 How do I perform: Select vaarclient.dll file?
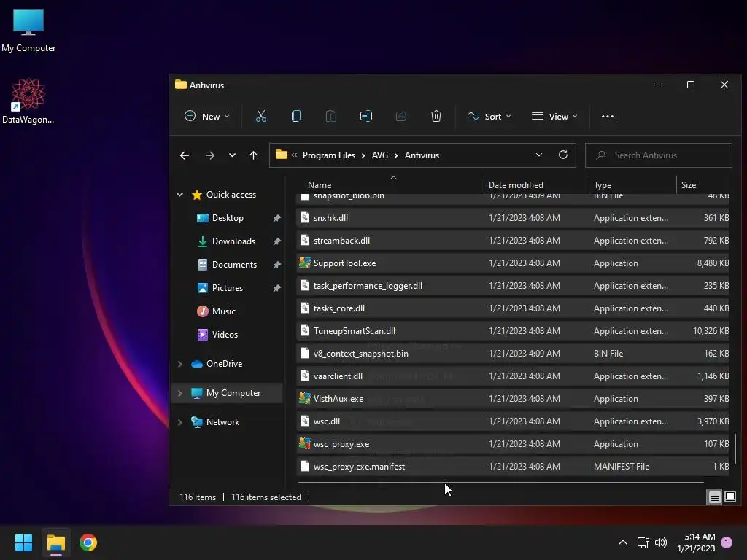pyautogui.click(x=513, y=376)
